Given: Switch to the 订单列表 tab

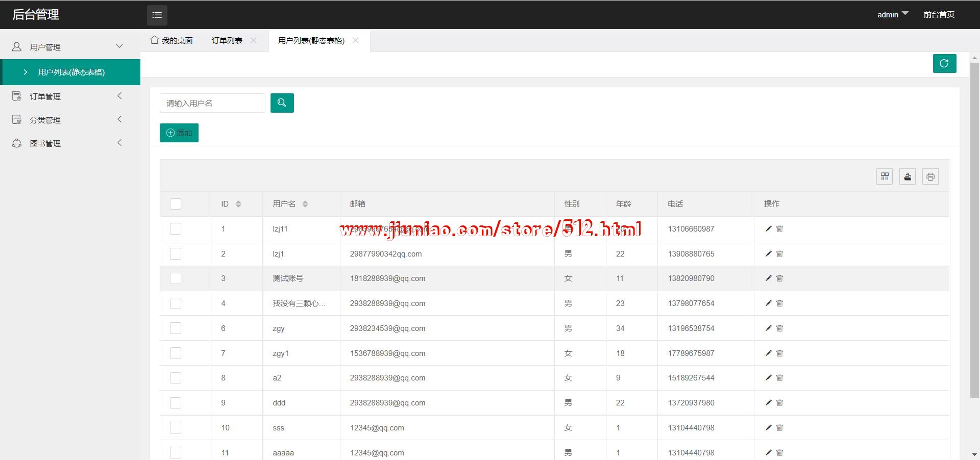Looking at the screenshot, I should tap(227, 40).
